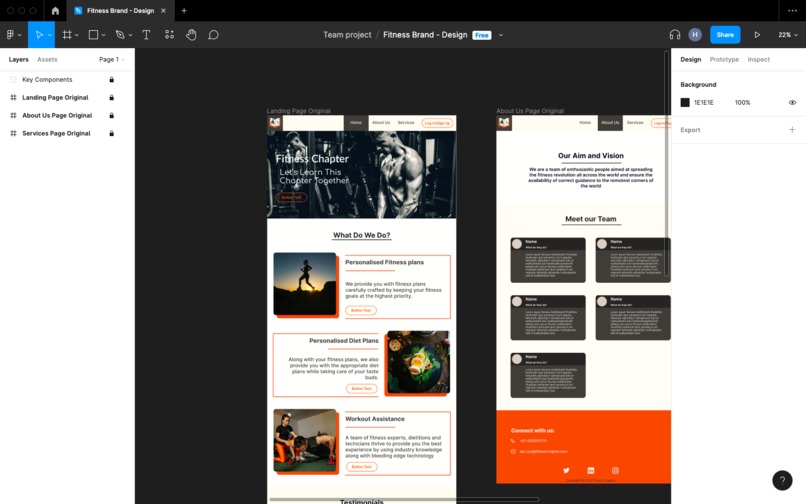
Task: Click the runner silhouette image on canvas
Action: (x=305, y=283)
